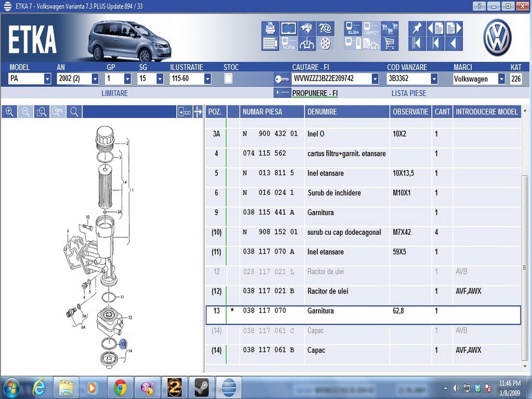Click the POZ. column header

(216, 112)
